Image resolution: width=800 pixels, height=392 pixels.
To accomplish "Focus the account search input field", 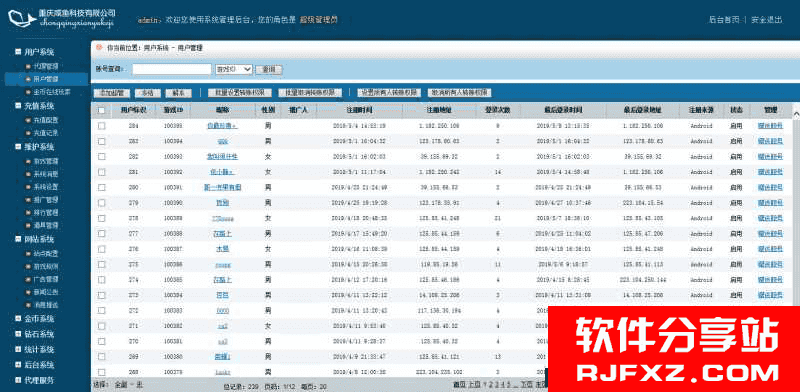I will tap(172, 69).
